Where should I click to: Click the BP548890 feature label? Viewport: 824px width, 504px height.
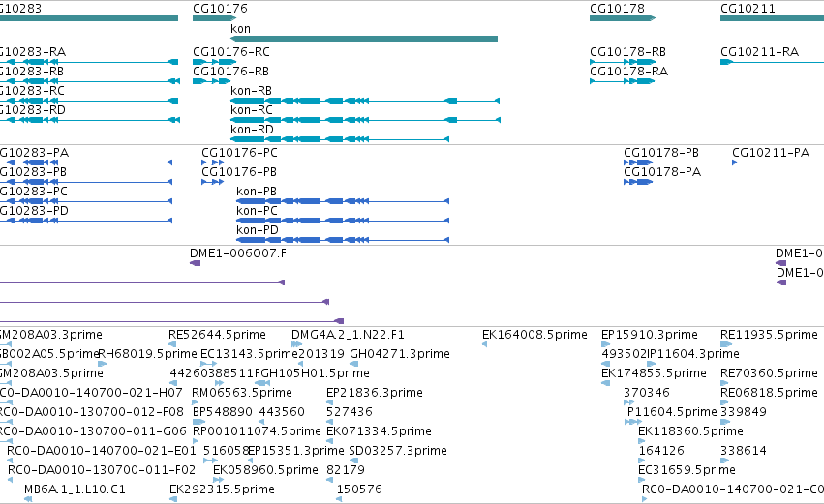[223, 413]
